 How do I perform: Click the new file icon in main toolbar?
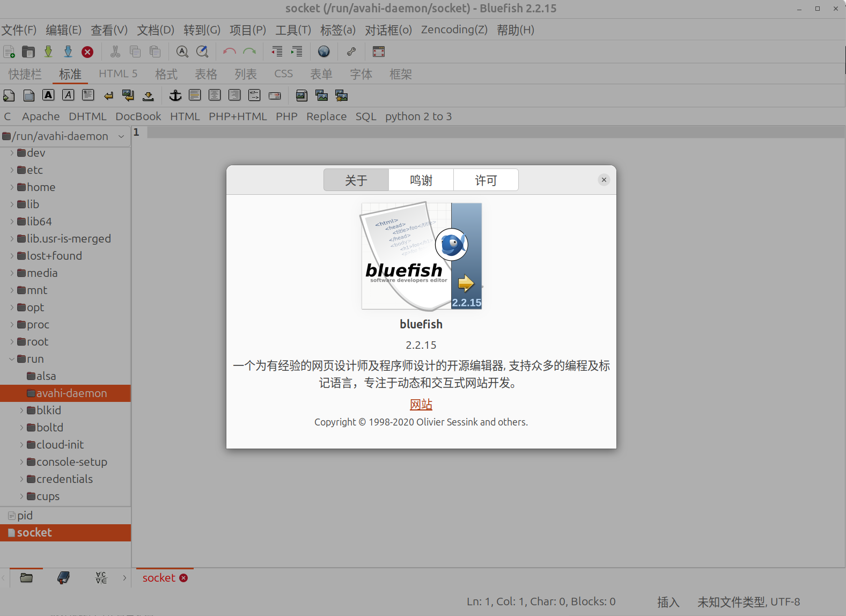(9, 52)
